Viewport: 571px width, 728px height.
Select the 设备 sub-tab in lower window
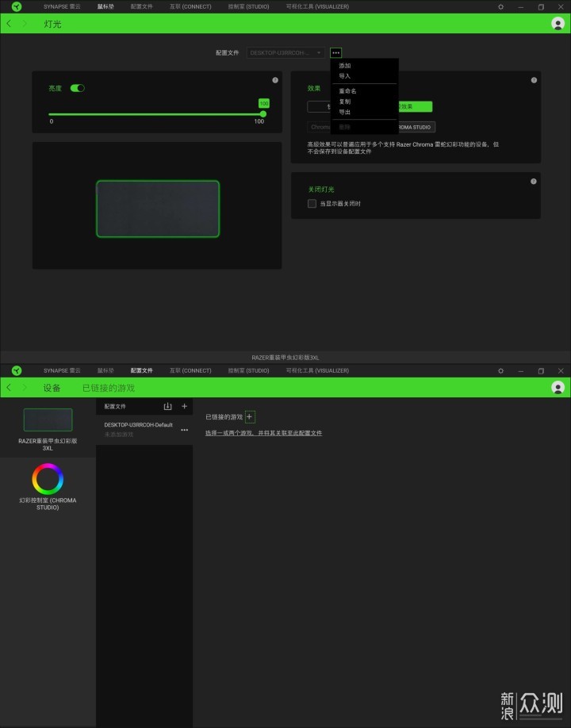52,388
